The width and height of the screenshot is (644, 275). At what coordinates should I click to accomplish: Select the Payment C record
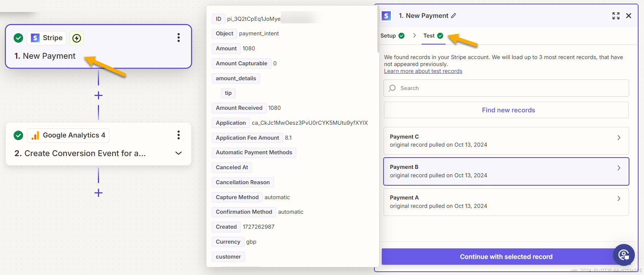tap(506, 141)
